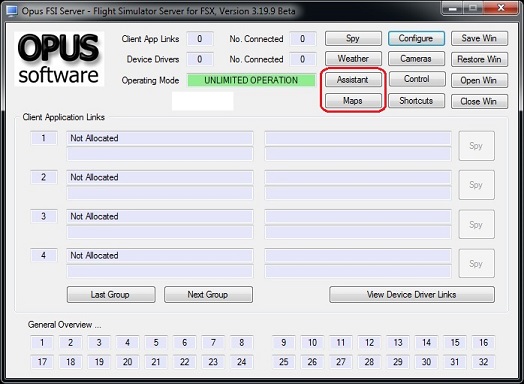Click the Save Win button

[479, 38]
